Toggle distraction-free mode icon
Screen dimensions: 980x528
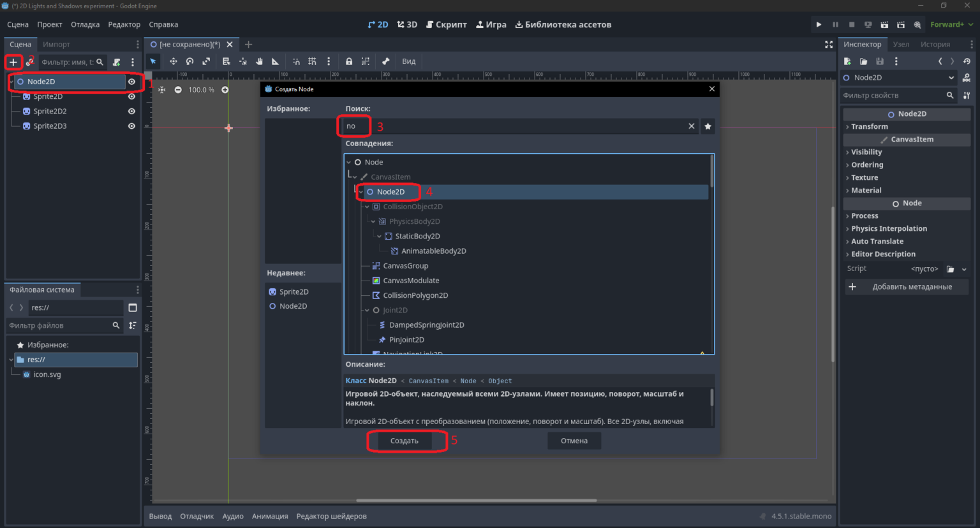point(829,44)
